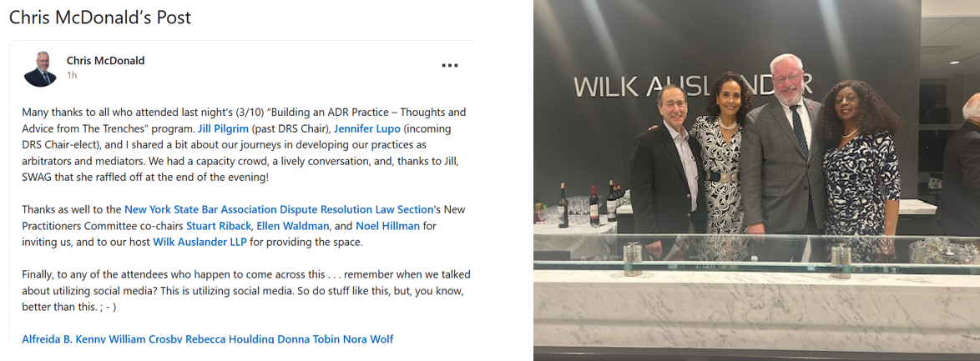Open the post options three-dot menu

[449, 65]
